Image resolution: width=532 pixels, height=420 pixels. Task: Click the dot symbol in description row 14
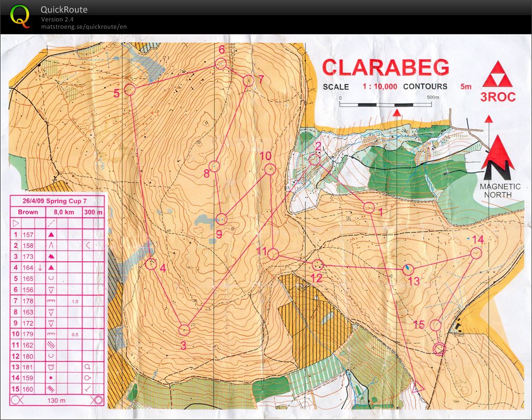point(51,378)
